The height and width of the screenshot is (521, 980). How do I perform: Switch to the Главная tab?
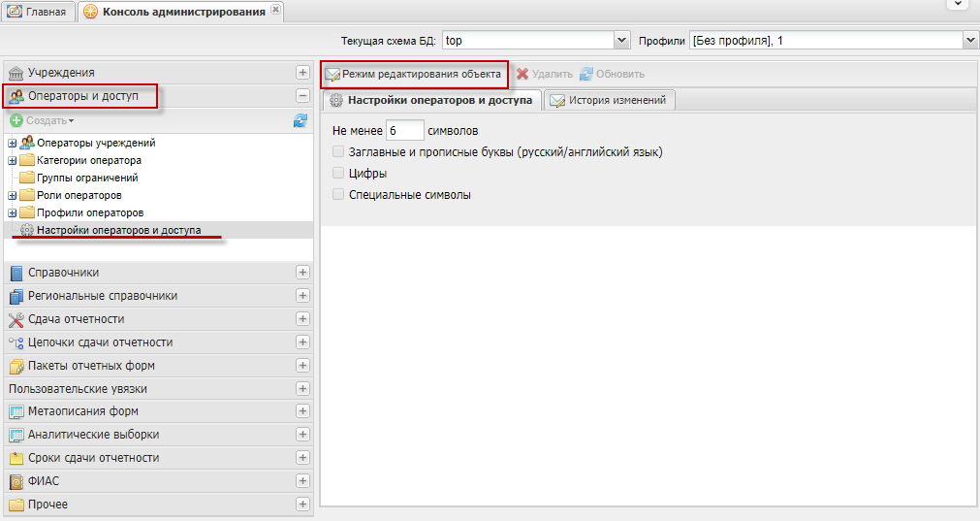(38, 12)
